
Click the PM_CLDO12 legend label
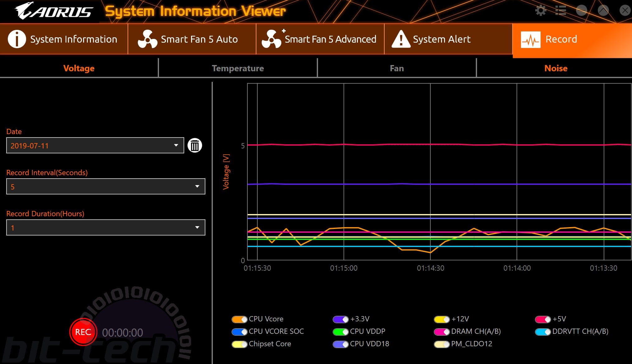point(472,344)
